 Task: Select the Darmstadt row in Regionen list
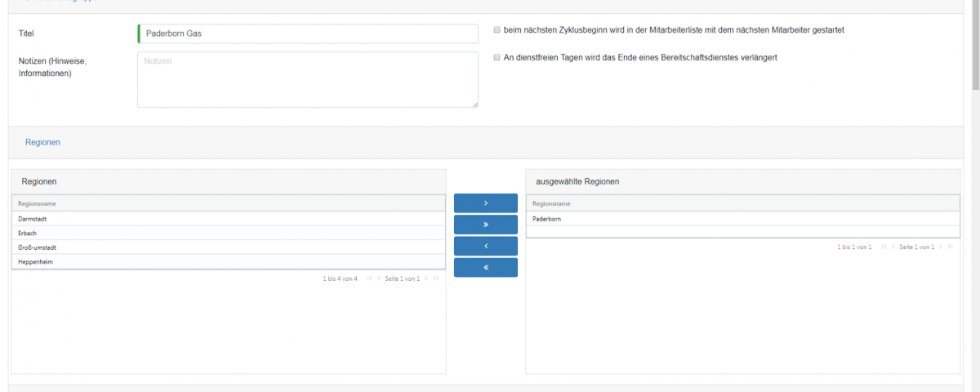point(229,219)
